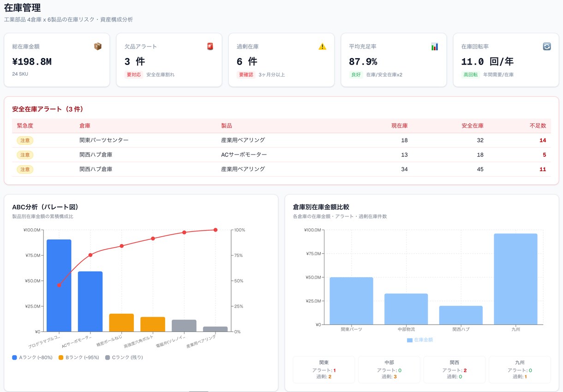563x392 pixels.
Task: Click the 精密ボールねじ orange bar
Action: click(x=121, y=323)
